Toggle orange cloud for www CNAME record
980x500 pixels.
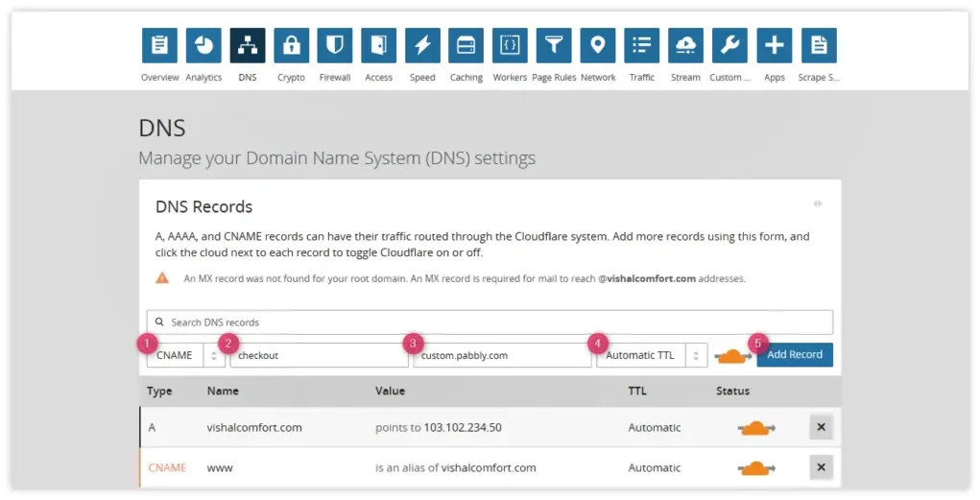[x=756, y=468]
